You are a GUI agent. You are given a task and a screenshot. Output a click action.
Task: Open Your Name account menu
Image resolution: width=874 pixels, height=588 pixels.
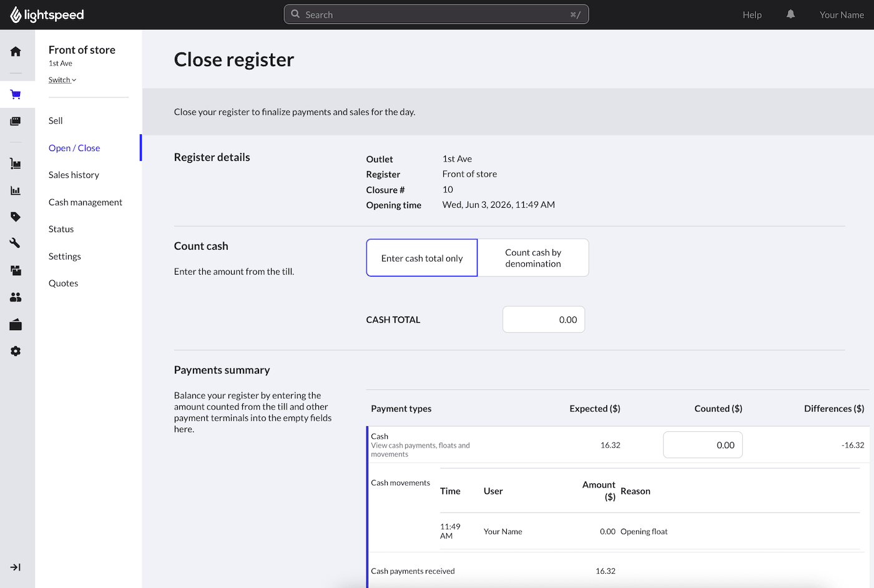[842, 15]
